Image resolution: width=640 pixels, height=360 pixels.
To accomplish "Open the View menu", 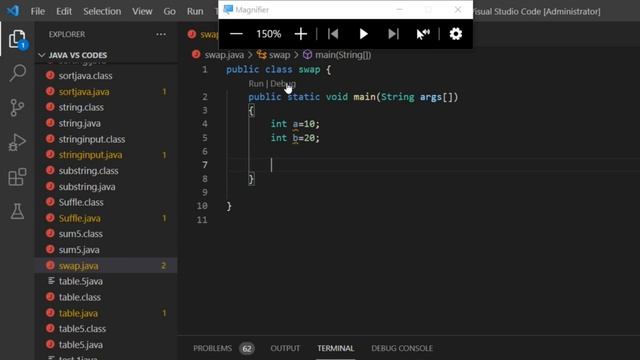I will [142, 11].
